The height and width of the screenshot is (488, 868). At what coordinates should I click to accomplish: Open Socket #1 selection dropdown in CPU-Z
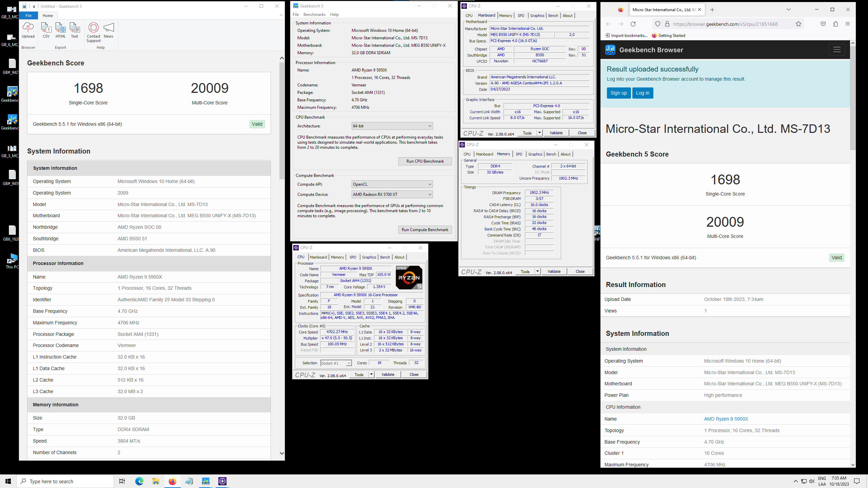[x=336, y=363]
